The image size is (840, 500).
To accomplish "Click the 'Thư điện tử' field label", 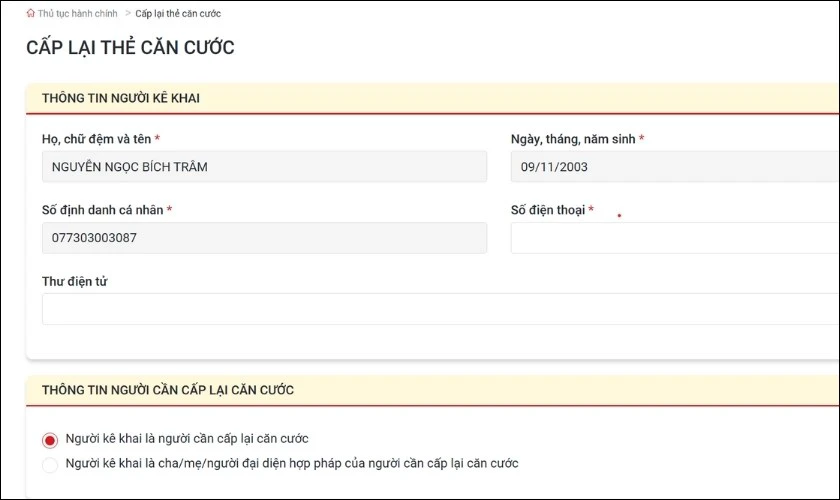I will (74, 281).
